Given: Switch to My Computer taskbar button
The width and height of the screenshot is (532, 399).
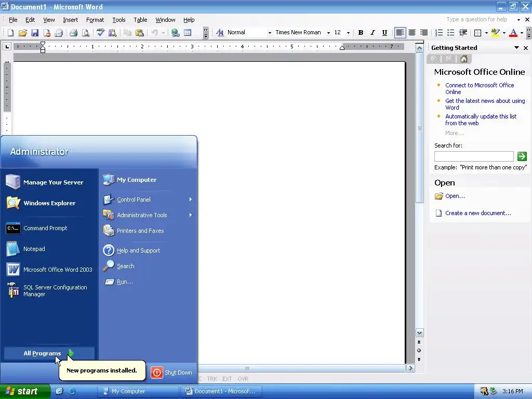Looking at the screenshot, I should (138, 391).
